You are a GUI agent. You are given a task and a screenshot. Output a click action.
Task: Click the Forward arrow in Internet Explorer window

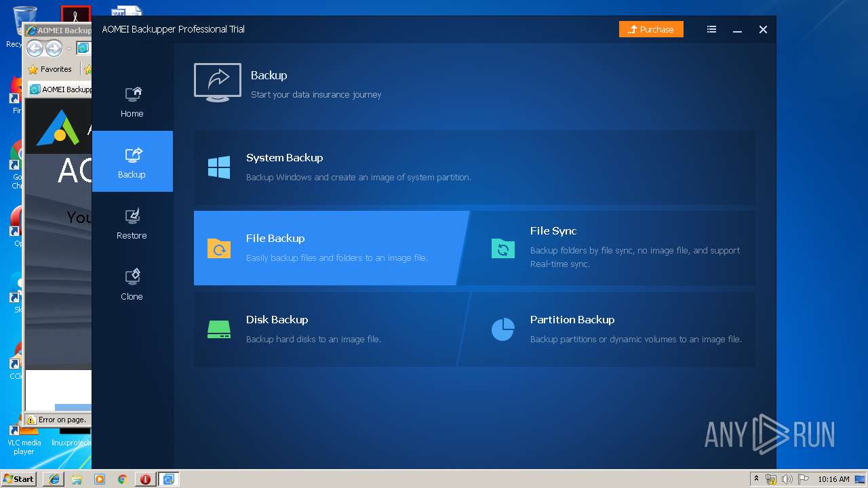(x=54, y=48)
